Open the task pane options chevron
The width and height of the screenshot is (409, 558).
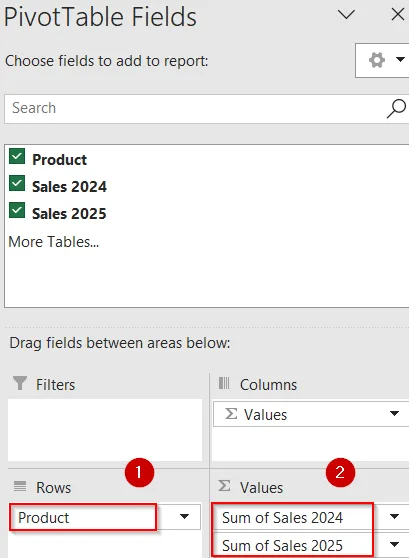pyautogui.click(x=346, y=15)
